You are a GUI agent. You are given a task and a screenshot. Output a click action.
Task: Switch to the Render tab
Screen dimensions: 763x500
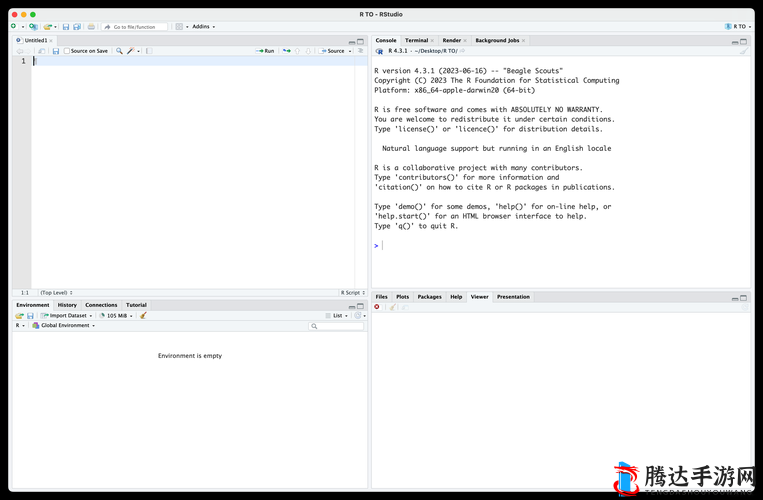click(452, 40)
